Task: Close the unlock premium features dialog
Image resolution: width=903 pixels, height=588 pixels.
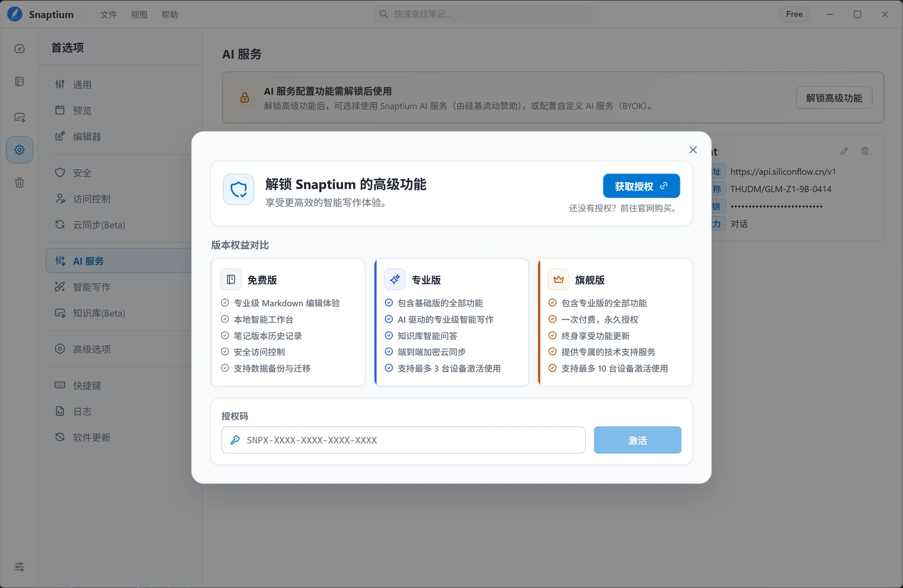Action: click(x=693, y=150)
